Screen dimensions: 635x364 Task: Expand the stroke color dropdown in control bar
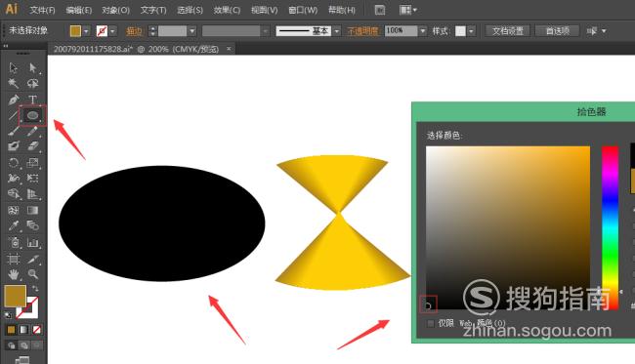pos(112,31)
